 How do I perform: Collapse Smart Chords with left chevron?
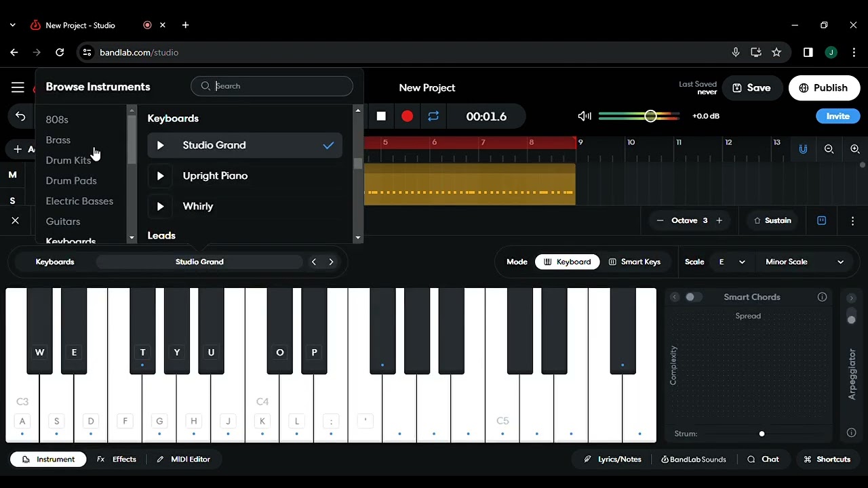coord(675,297)
